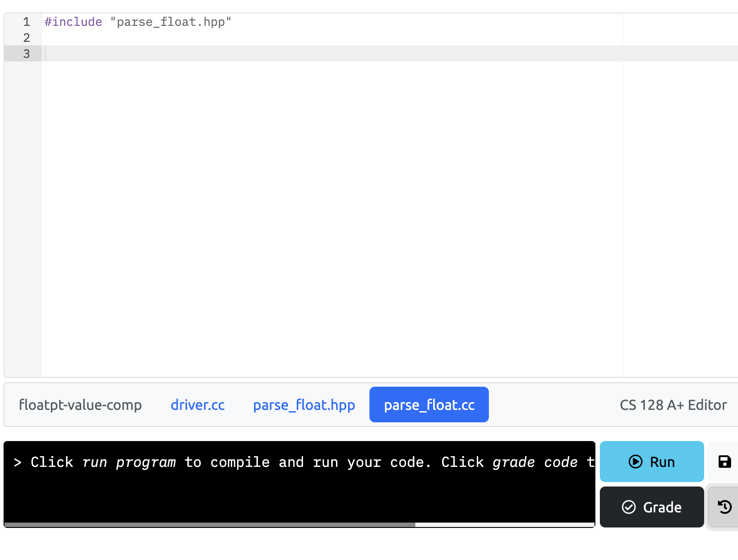The height and width of the screenshot is (560, 738).
Task: Click line number 1 in gutter
Action: 26,21
